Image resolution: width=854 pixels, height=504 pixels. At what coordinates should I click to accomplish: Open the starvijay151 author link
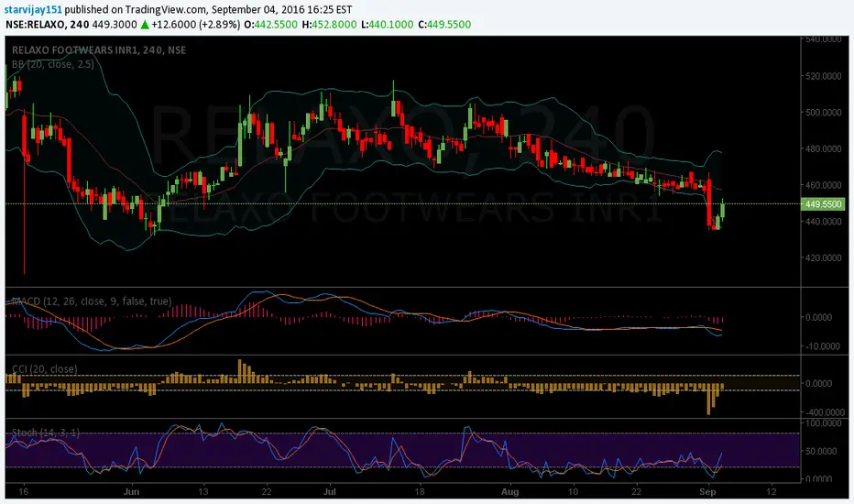[x=33, y=9]
